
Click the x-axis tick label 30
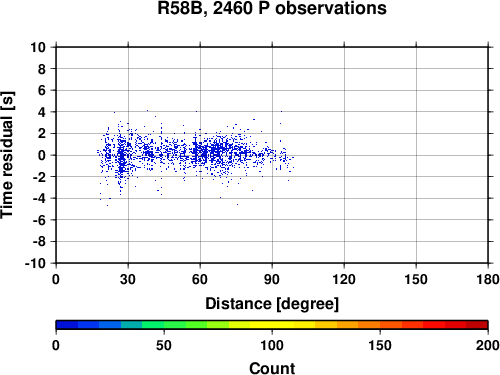pyautogui.click(x=128, y=279)
